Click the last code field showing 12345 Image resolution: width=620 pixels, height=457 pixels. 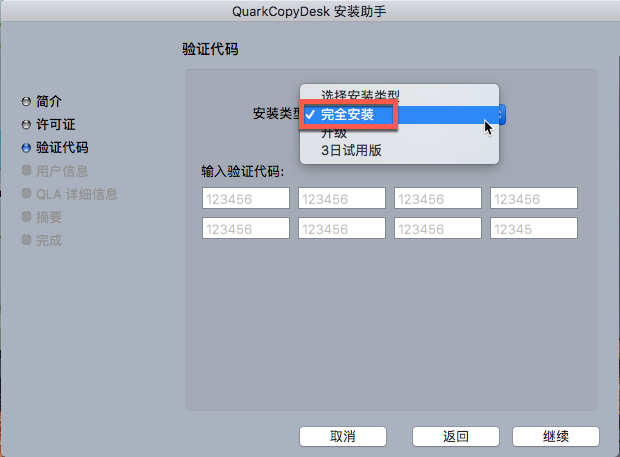tap(534, 228)
